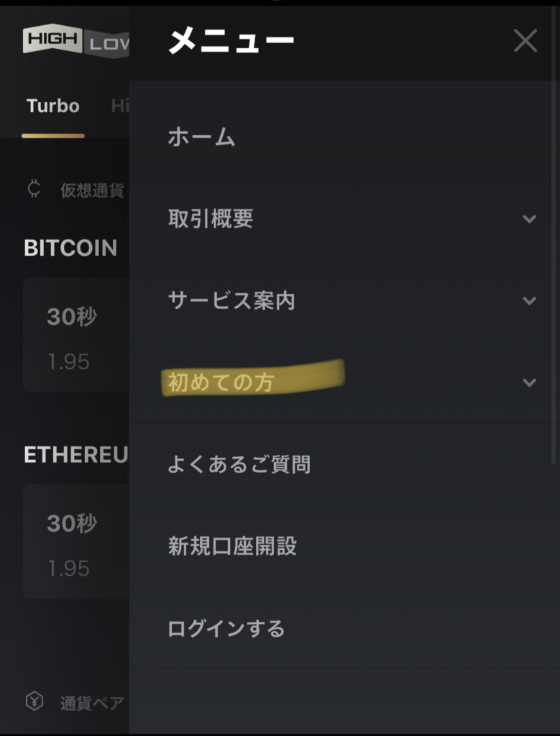Close the メニュー panel with X icon

point(525,41)
